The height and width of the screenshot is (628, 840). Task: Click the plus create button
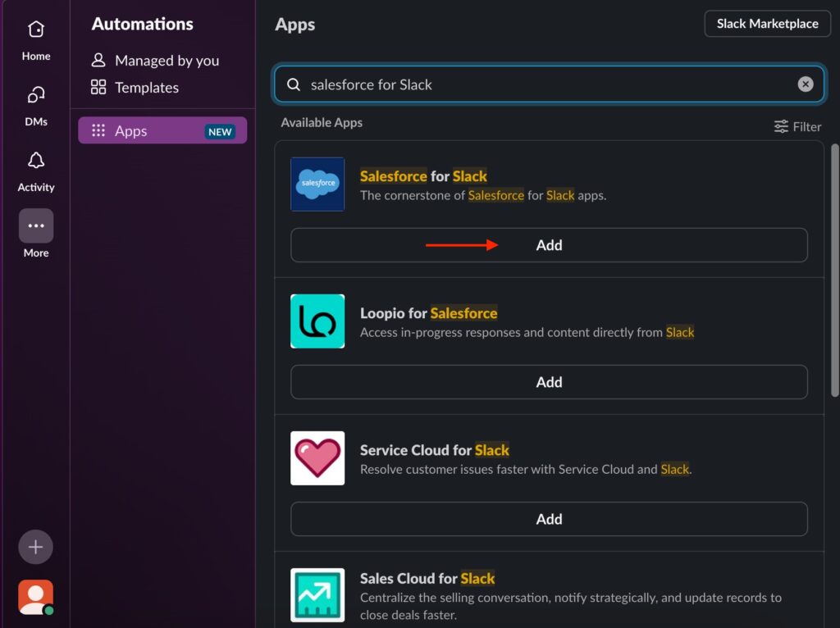[x=35, y=547]
